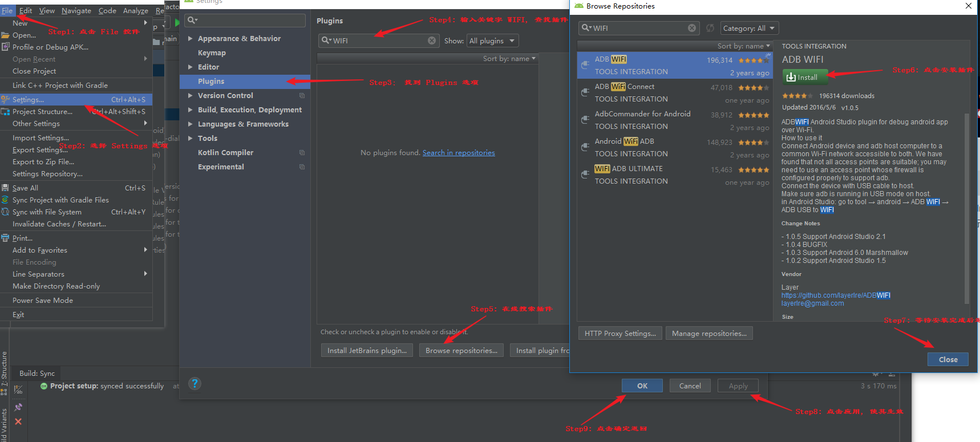This screenshot has width=980, height=442.
Task: Open the github.com/layerlre/ADBWIFI link
Action: coord(836,295)
